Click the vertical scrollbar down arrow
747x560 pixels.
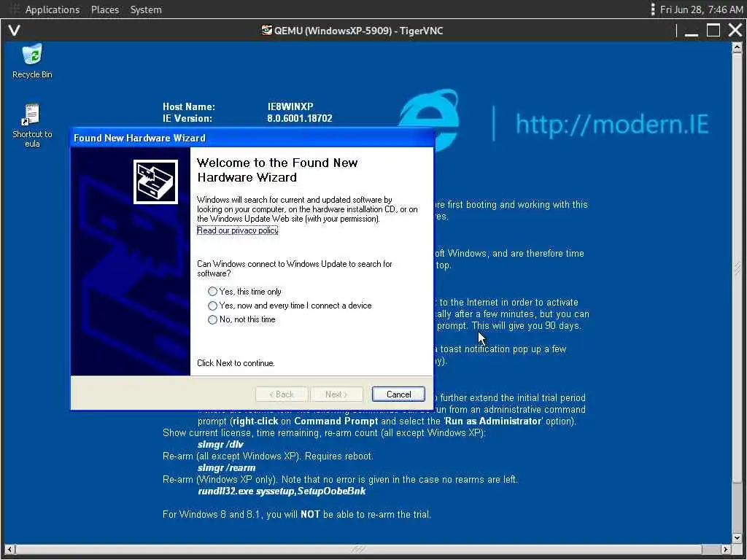[737, 539]
